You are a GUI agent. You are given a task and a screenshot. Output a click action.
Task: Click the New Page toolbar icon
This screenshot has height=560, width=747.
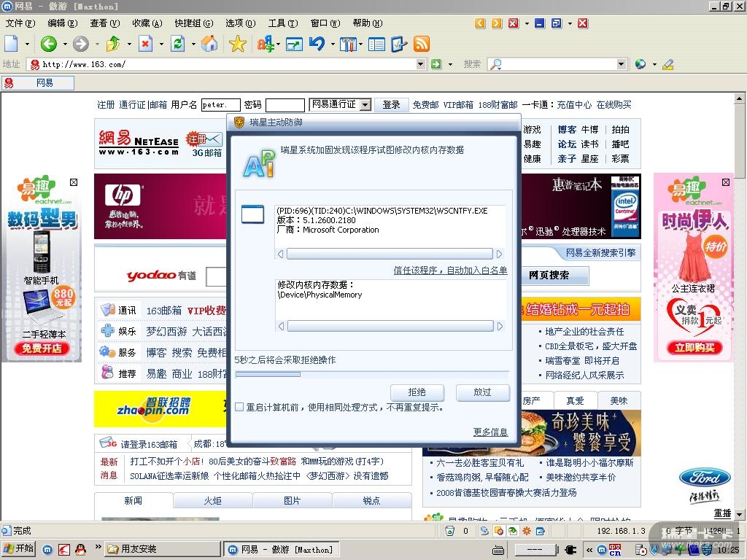pos(12,44)
